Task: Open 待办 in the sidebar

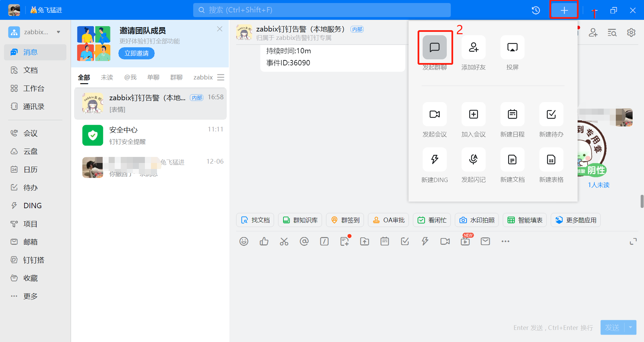Action: [x=35, y=188]
